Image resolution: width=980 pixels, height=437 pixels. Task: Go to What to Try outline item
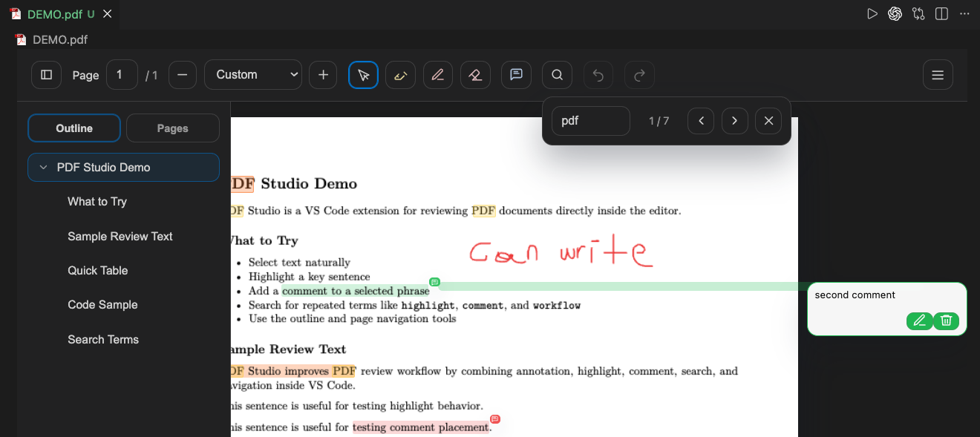(x=97, y=202)
